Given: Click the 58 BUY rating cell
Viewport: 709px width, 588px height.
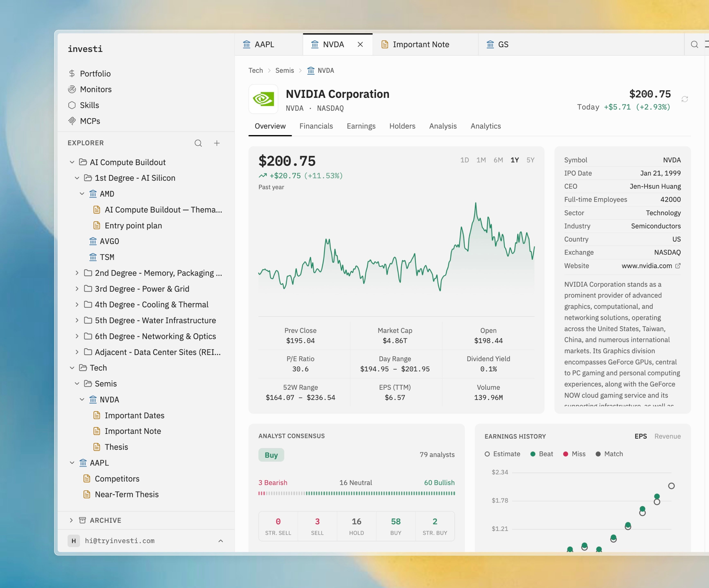Looking at the screenshot, I should (x=396, y=527).
